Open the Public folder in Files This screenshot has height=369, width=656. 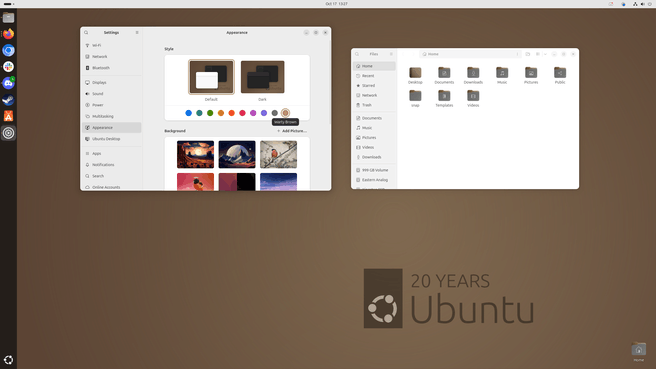tap(560, 73)
